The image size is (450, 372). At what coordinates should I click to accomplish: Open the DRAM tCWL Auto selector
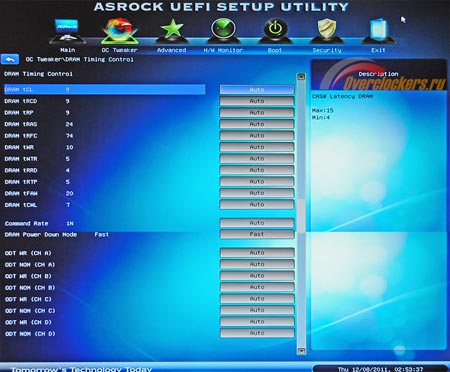(x=257, y=205)
